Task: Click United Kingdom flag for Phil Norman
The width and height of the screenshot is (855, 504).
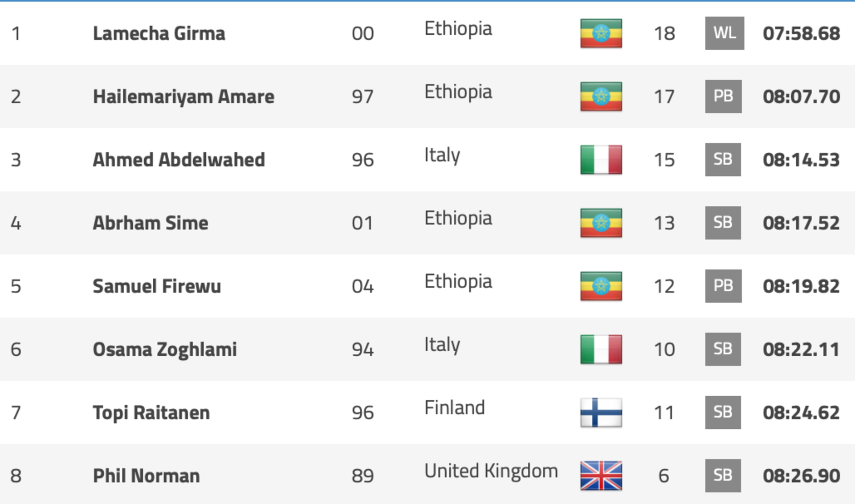Action: pos(601,476)
